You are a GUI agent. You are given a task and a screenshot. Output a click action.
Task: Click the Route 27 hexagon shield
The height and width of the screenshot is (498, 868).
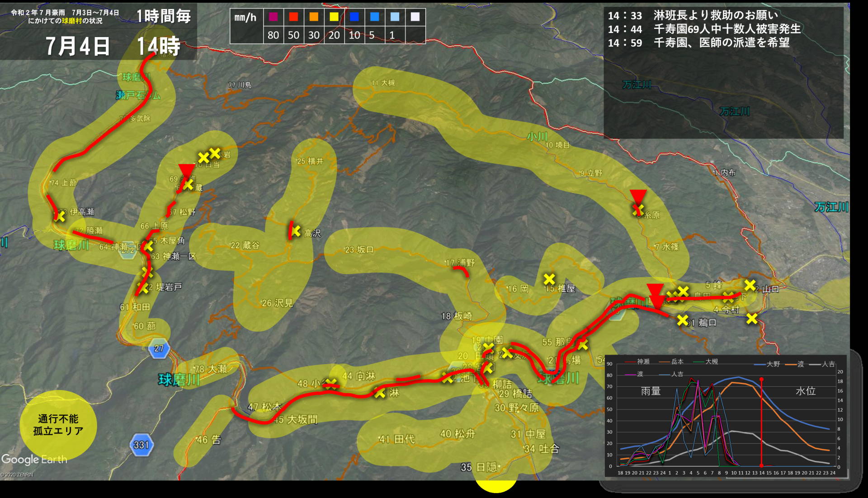(159, 348)
